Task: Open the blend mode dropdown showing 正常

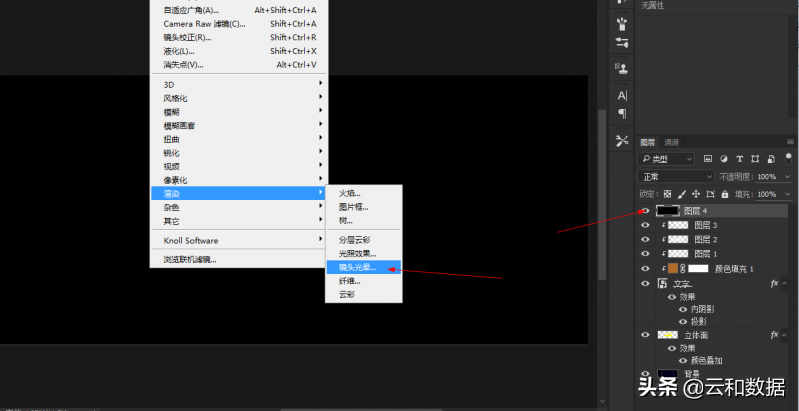Action: pyautogui.click(x=677, y=177)
